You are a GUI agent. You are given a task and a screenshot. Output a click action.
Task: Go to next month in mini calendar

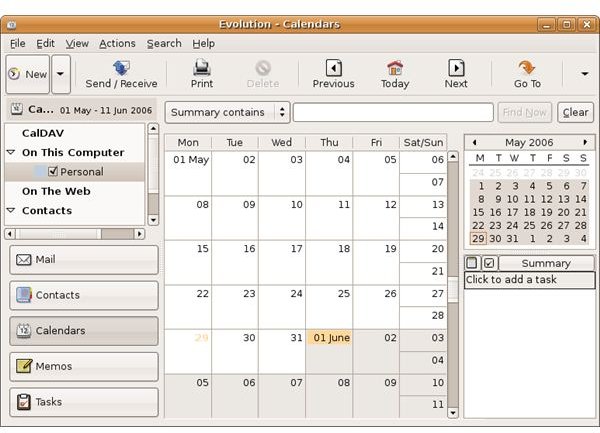click(x=585, y=142)
